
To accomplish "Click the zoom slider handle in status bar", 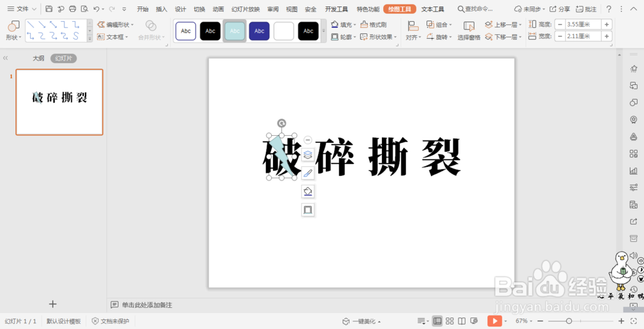I will (569, 321).
